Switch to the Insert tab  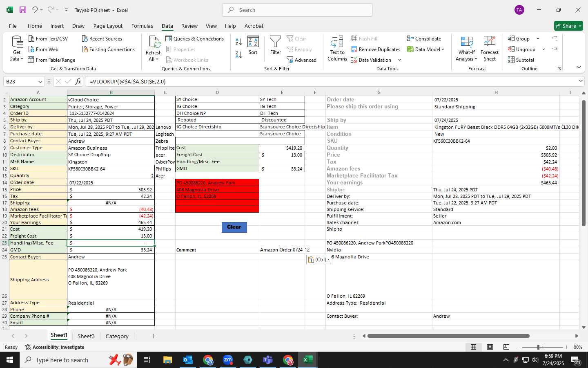tap(57, 26)
